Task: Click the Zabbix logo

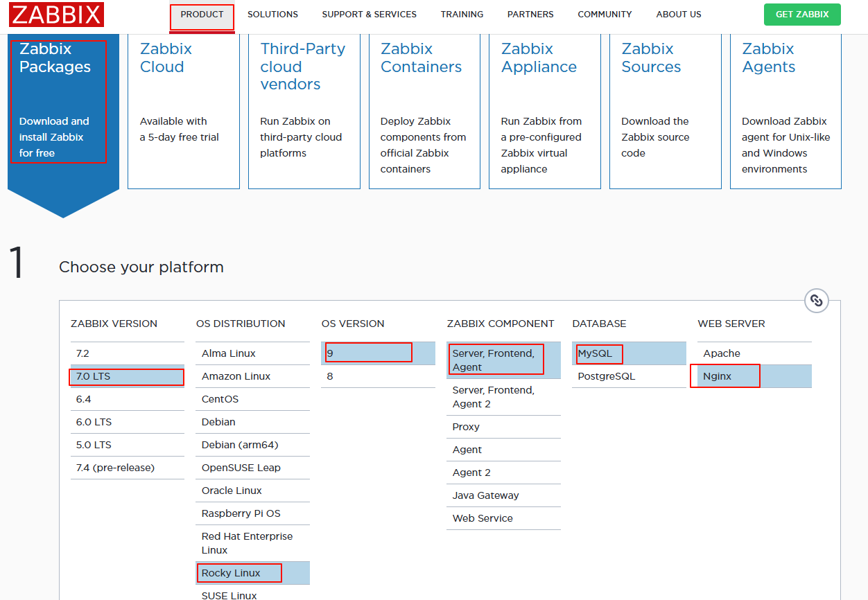Action: click(x=57, y=15)
